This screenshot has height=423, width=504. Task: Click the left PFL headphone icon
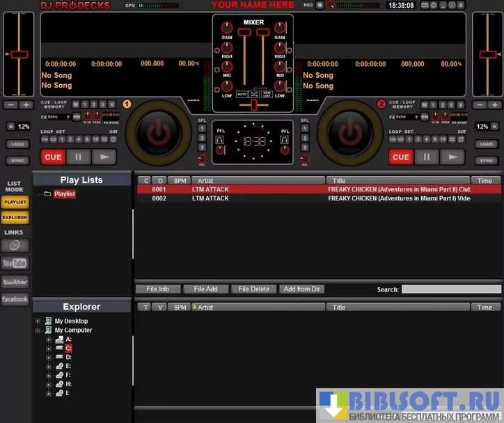(x=219, y=140)
